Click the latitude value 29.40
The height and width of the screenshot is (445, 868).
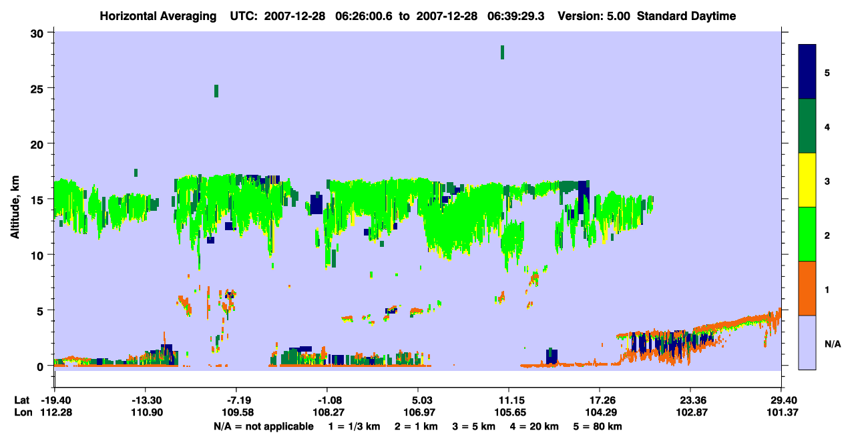pos(781,400)
